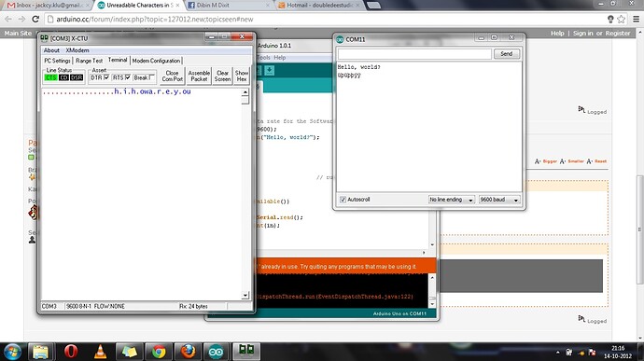Screen dimensions: 644x361
Task: Toggle the DTR assert checkbox
Action: pos(106,77)
